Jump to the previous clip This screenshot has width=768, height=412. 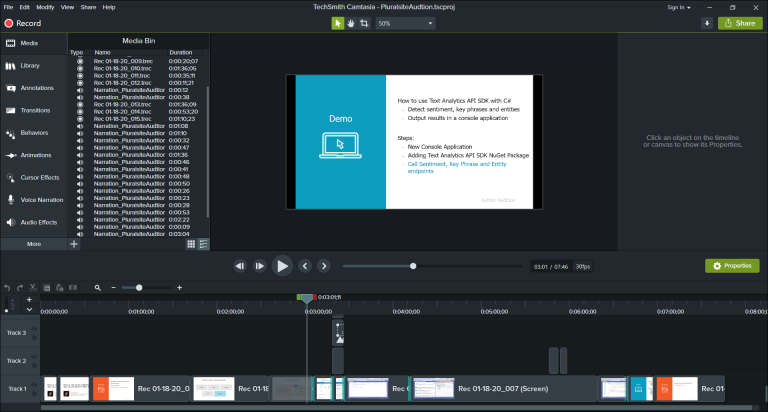[305, 266]
